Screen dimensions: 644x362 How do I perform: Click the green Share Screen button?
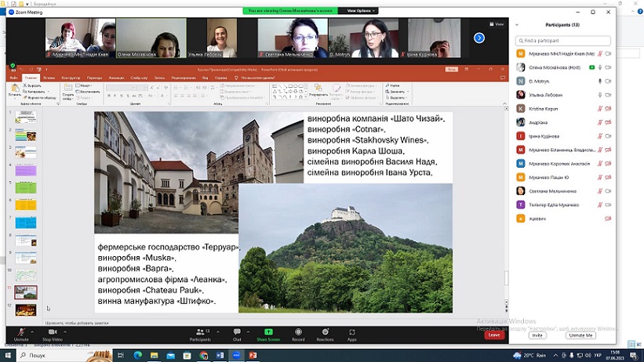point(268,334)
